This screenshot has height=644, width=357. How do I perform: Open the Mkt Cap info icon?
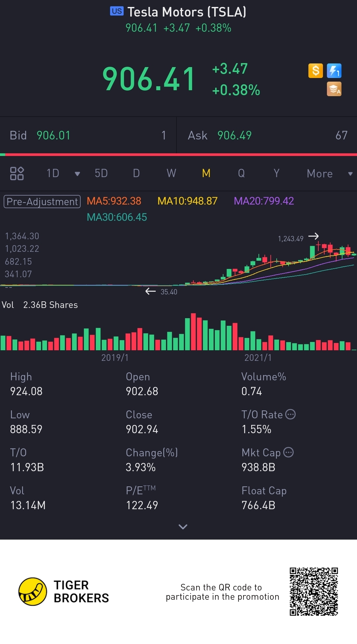point(289,452)
